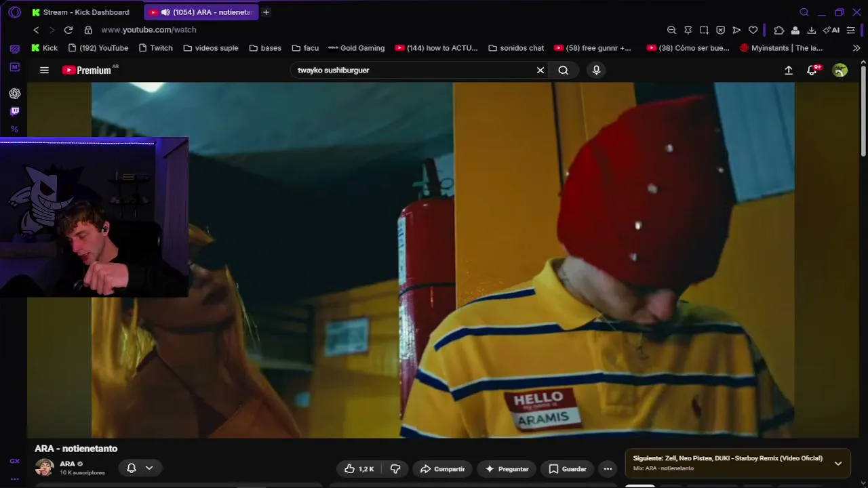This screenshot has height=488, width=868.
Task: Go forward to the next page
Action: tap(52, 30)
